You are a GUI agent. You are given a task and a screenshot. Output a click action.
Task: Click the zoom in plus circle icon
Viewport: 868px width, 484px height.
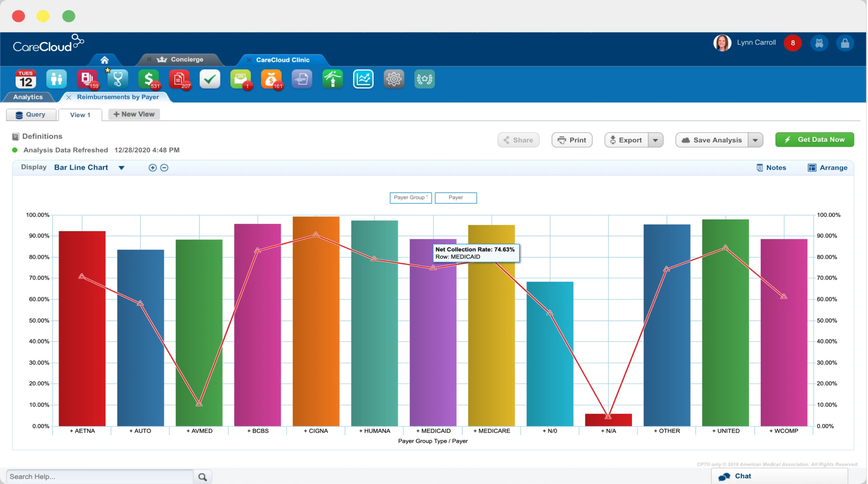(152, 168)
